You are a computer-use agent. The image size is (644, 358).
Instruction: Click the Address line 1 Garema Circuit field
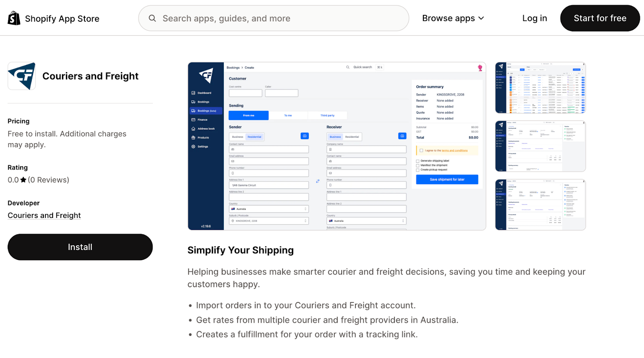point(269,185)
